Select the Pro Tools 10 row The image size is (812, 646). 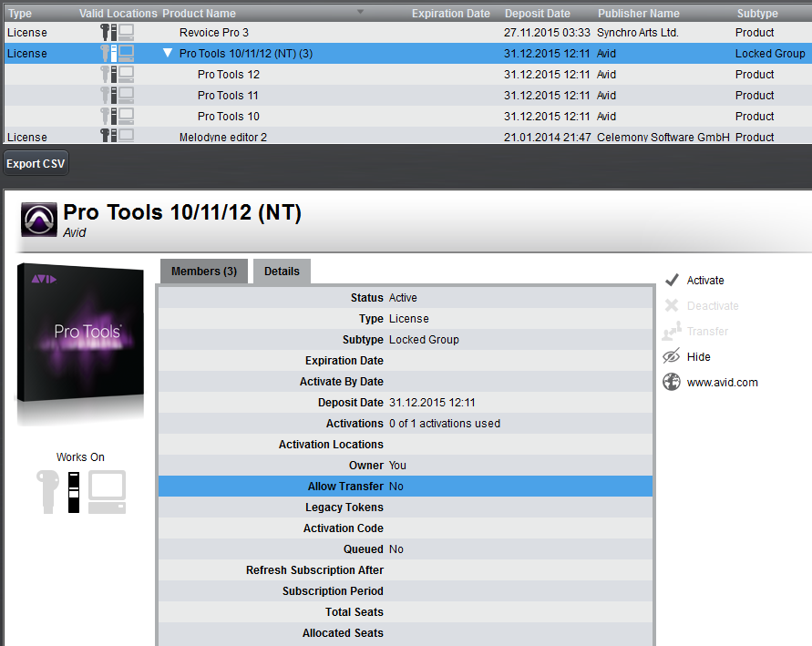click(408, 116)
